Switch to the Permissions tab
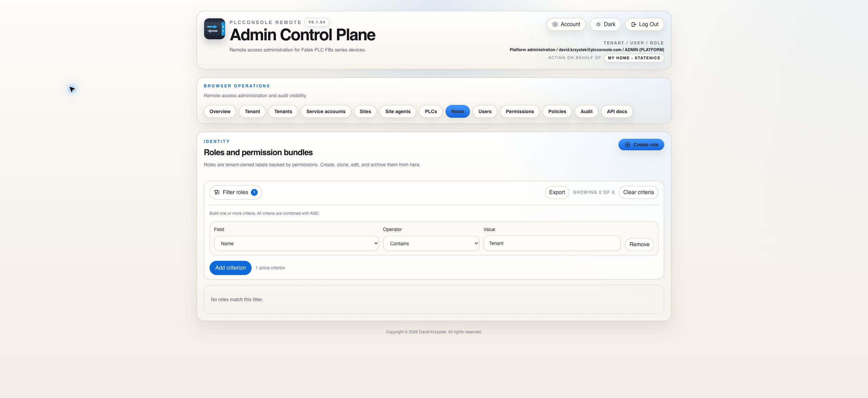The height and width of the screenshot is (398, 868). [520, 111]
